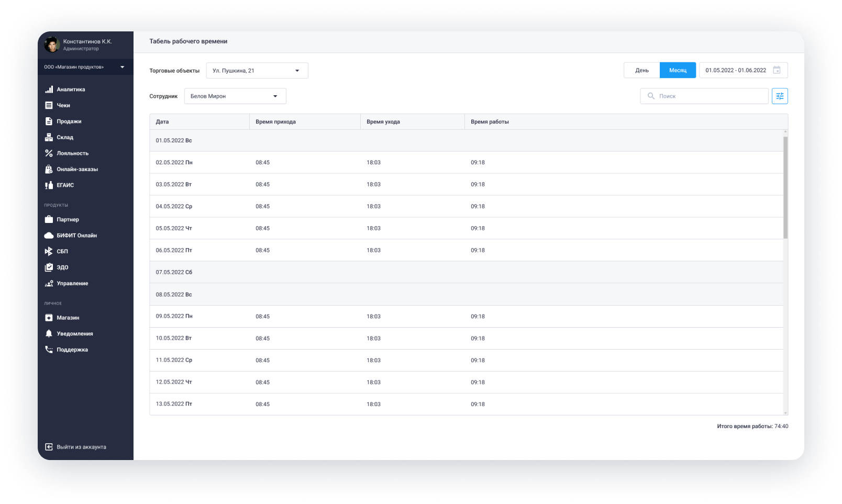Click the Чеки receipt icon
The height and width of the screenshot is (504, 842).
coord(49,105)
